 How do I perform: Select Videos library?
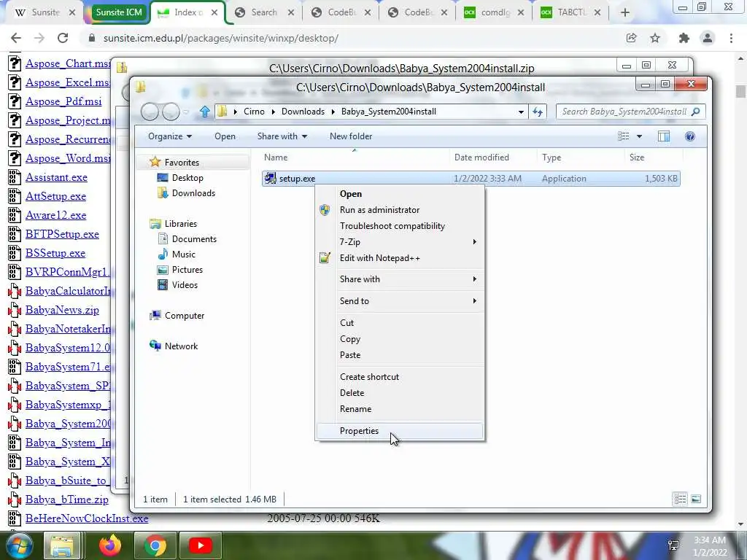[x=185, y=285]
